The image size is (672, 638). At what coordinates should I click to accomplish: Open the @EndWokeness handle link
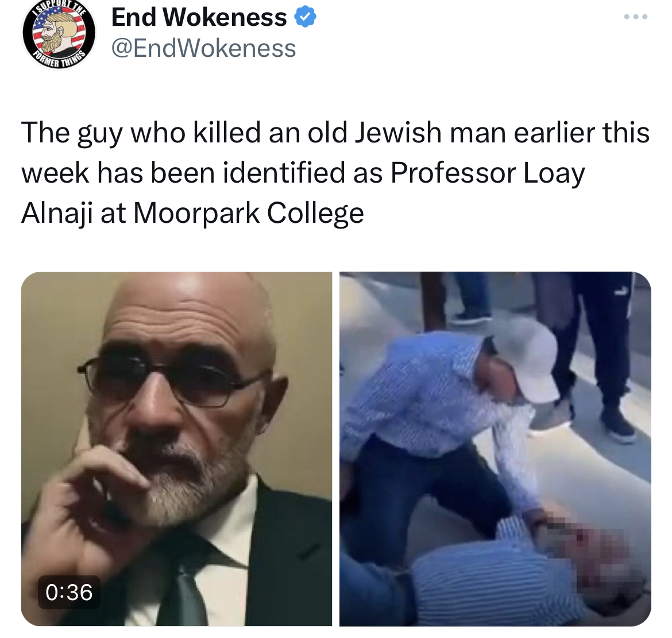(203, 48)
